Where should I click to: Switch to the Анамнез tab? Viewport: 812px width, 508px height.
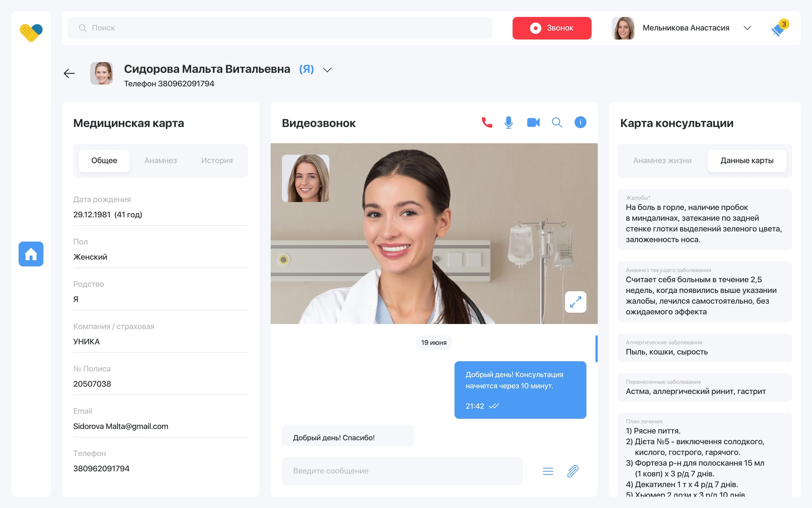(161, 161)
